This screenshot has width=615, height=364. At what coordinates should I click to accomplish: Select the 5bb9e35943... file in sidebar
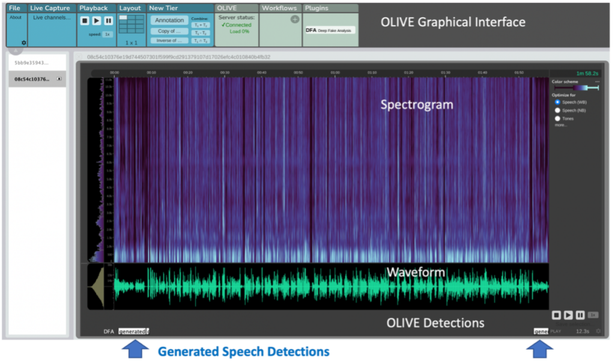pos(31,62)
